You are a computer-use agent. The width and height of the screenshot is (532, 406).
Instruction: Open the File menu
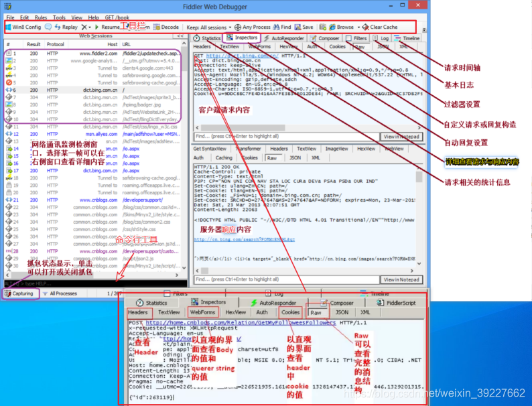(x=10, y=17)
